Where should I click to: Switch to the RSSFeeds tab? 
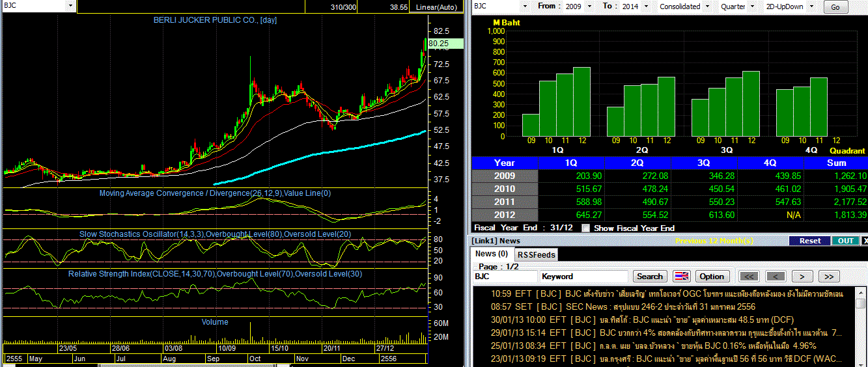pyautogui.click(x=537, y=254)
